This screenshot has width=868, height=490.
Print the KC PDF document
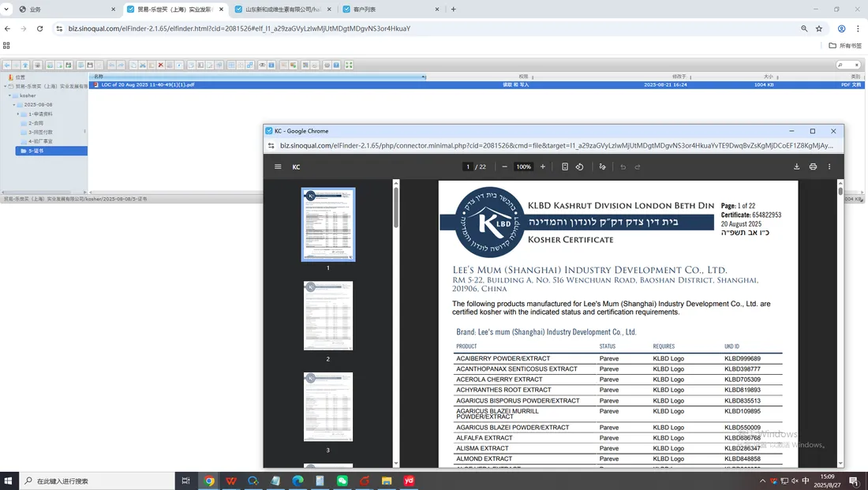(x=813, y=166)
